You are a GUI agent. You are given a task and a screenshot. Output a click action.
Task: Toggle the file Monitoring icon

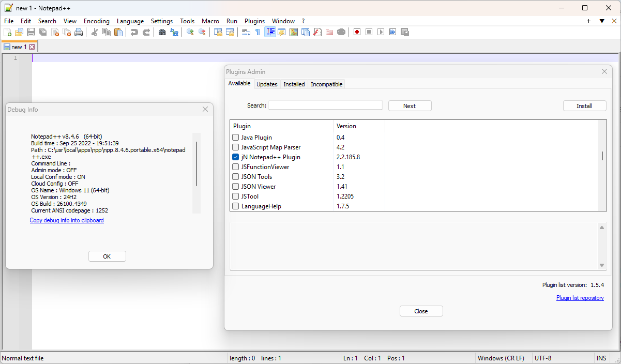coord(341,32)
